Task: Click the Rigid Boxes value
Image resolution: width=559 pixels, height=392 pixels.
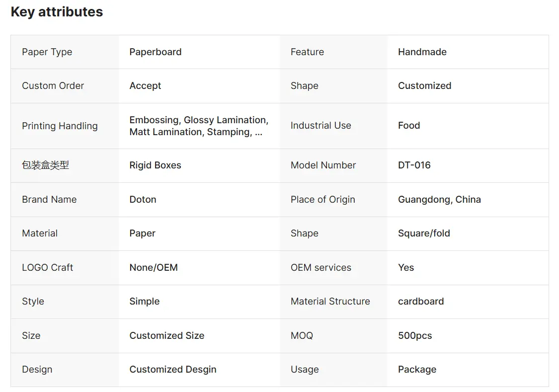Action: (x=155, y=165)
